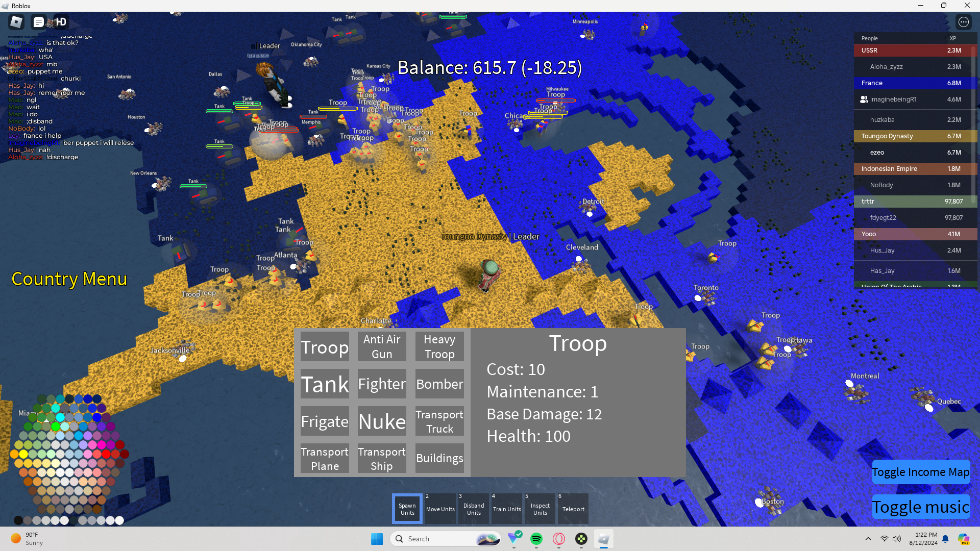980x551 pixels.
Task: Click the HD Admin icon
Action: pyautogui.click(x=61, y=22)
